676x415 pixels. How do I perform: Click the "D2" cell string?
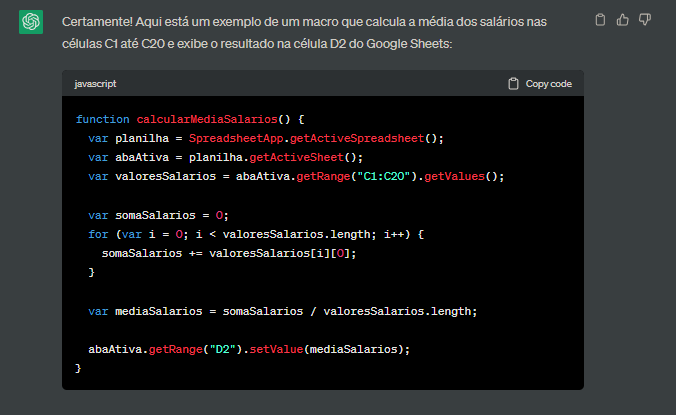click(x=215, y=349)
